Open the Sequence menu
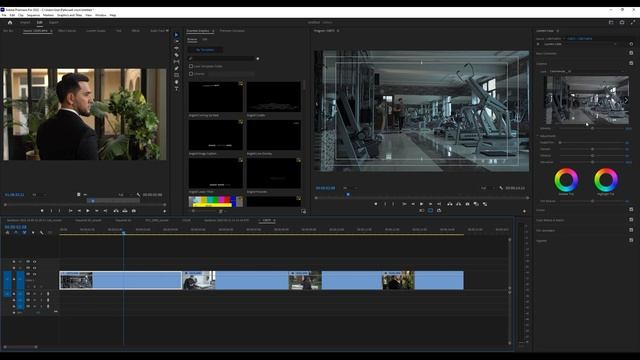This screenshot has height=360, width=640. click(33, 15)
